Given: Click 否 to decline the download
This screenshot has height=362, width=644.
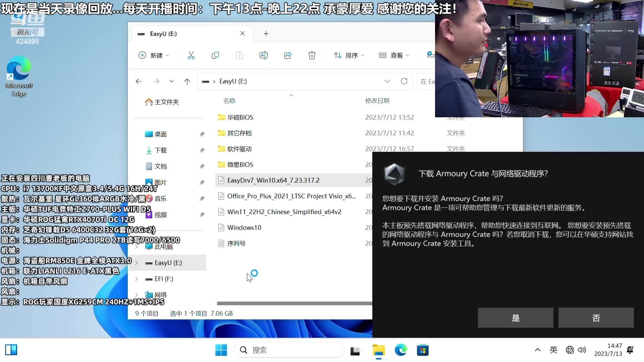Looking at the screenshot, I should (596, 317).
